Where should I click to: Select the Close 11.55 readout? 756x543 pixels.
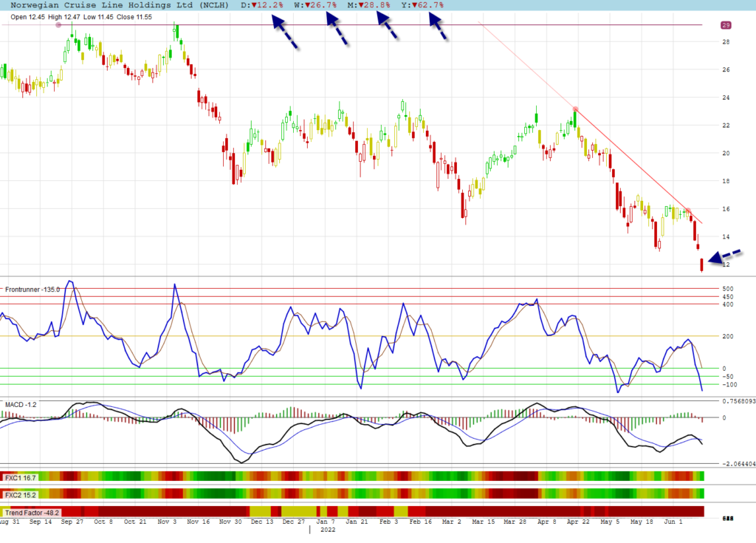click(134, 17)
